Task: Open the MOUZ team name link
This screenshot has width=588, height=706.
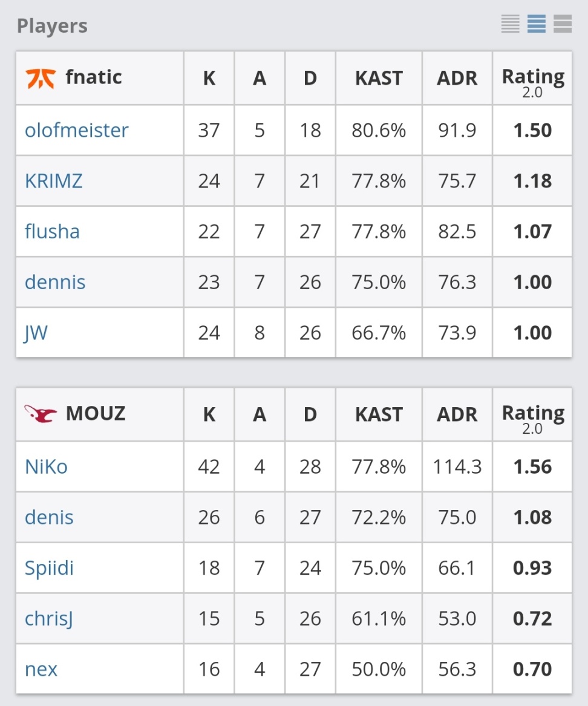Action: point(96,414)
